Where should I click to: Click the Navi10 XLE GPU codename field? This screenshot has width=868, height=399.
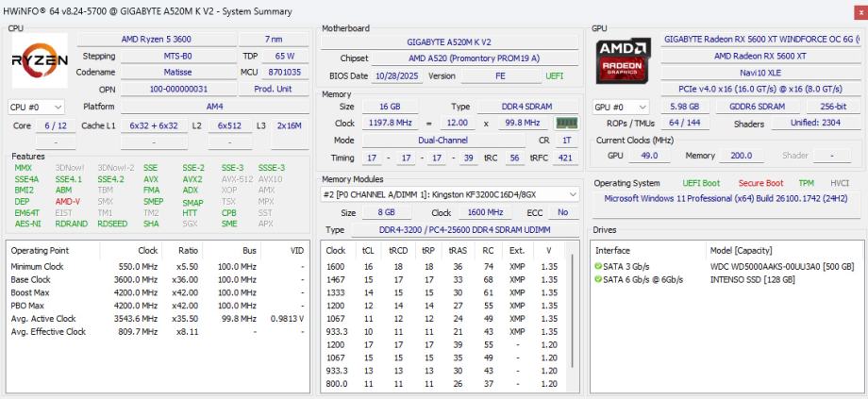pyautogui.click(x=760, y=73)
